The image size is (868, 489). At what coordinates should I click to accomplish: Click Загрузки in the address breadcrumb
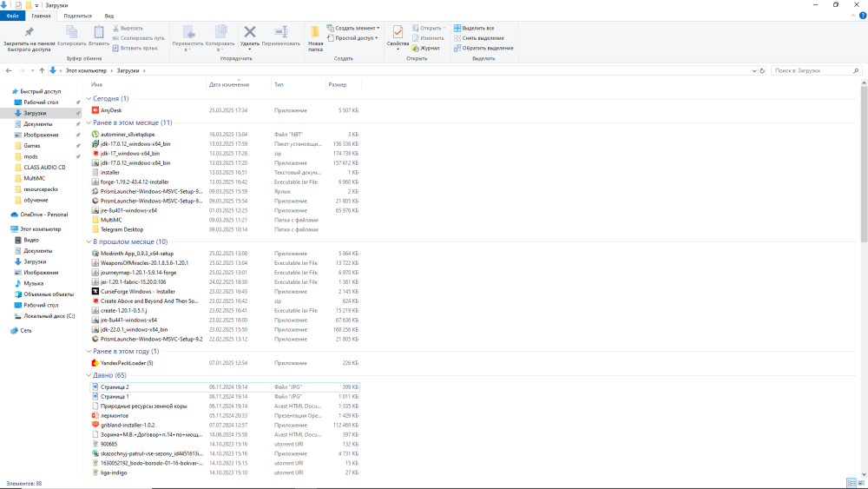(128, 71)
